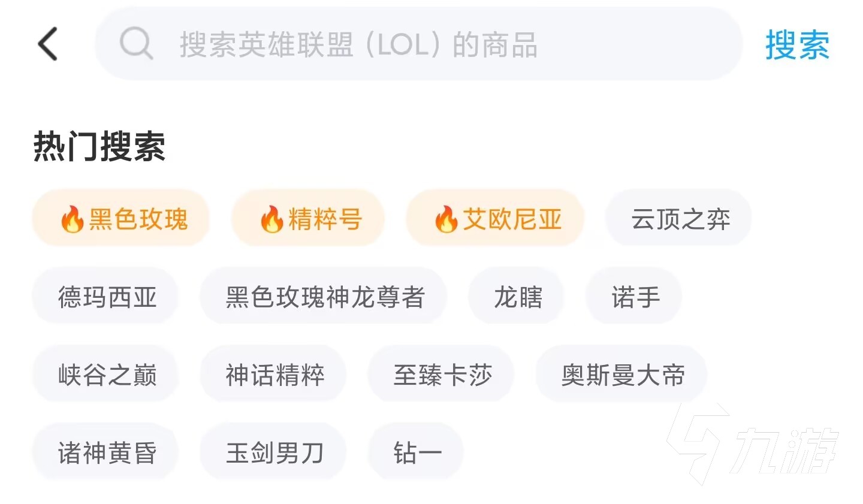Select hot tag 黑色玫瑰
The width and height of the screenshot is (863, 504).
tap(121, 219)
